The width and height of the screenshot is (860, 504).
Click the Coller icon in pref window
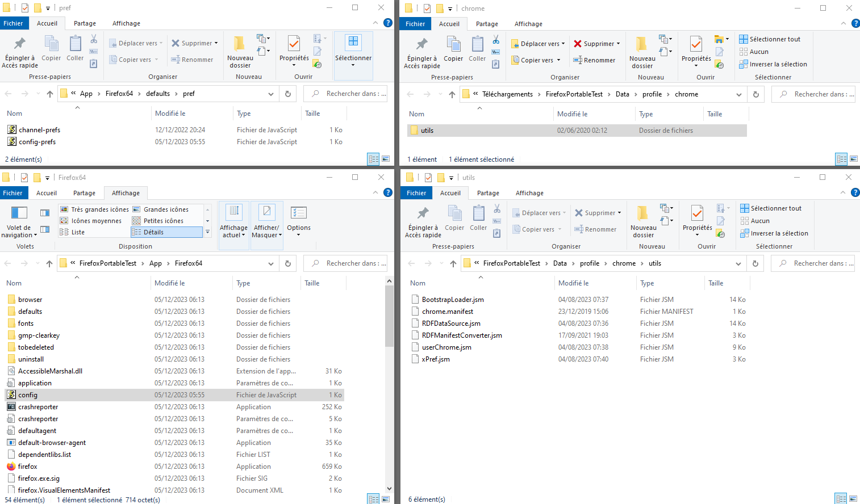(x=75, y=48)
